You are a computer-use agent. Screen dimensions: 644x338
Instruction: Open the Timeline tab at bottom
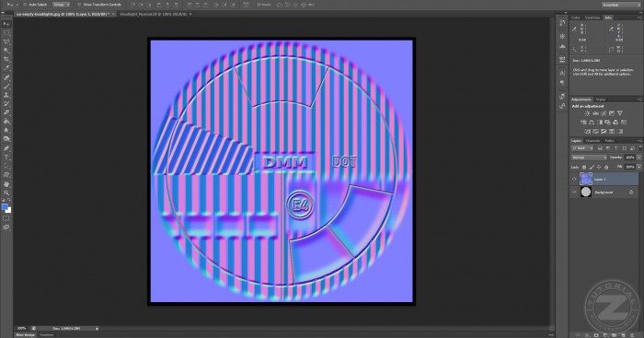tap(46, 335)
